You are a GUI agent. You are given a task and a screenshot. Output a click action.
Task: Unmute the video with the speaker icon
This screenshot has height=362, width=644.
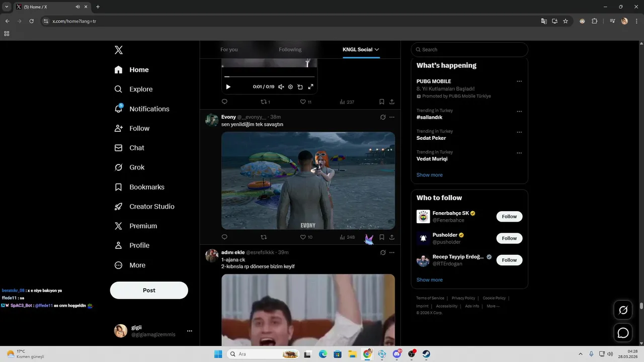281,87
